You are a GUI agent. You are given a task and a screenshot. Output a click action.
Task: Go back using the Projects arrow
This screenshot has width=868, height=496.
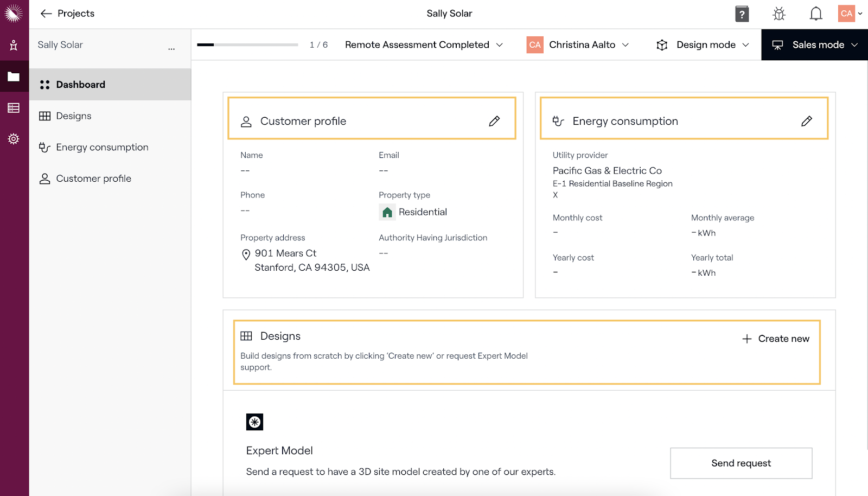point(46,14)
